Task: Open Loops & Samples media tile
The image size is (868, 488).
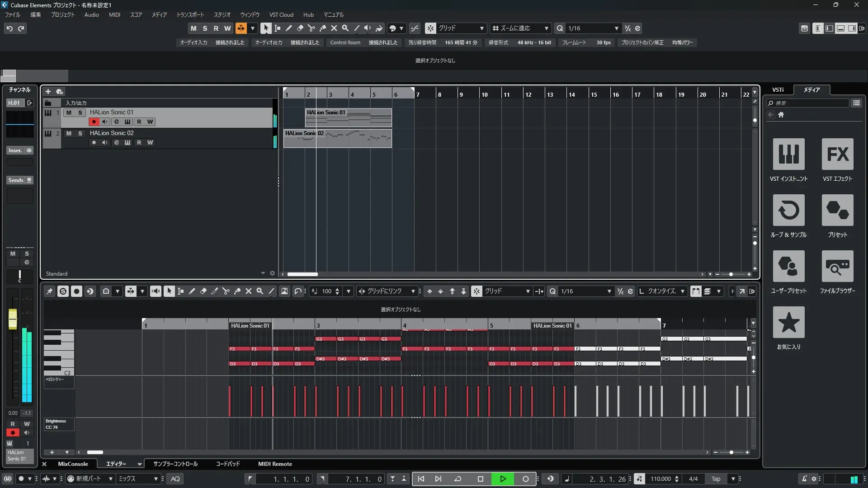Action: 788,210
